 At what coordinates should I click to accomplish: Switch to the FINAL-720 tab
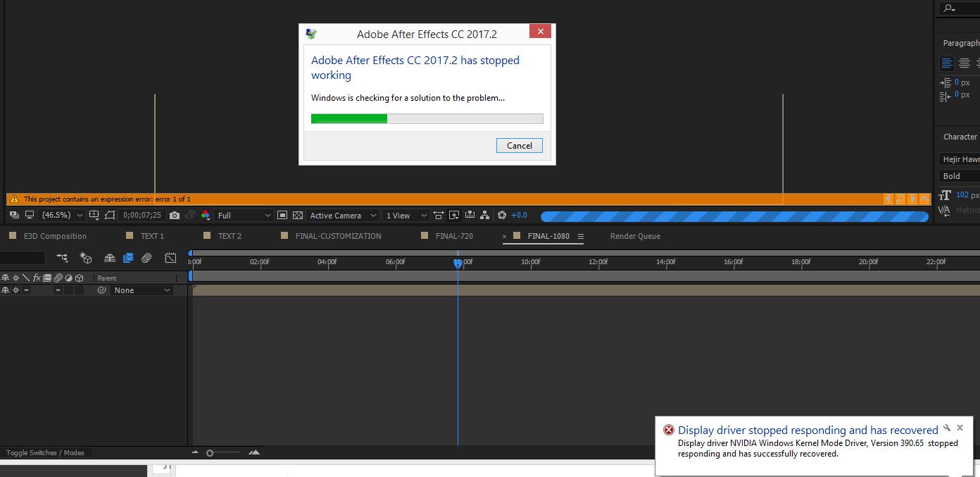tap(454, 236)
